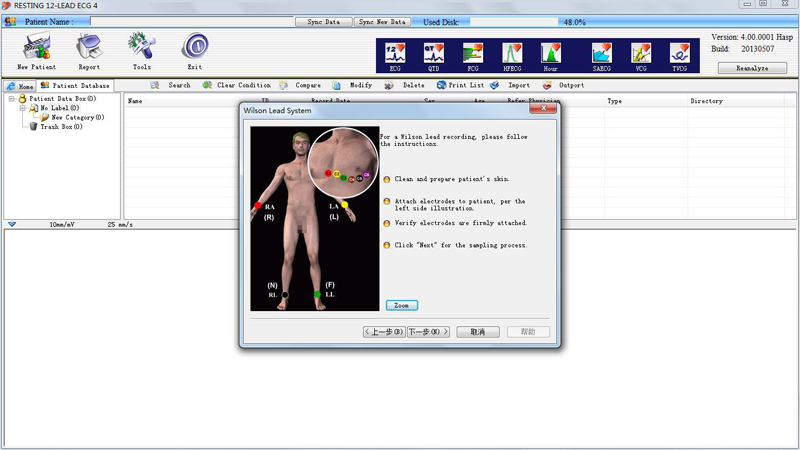The image size is (800, 450).
Task: Open the SAECG module icon
Action: point(601,54)
